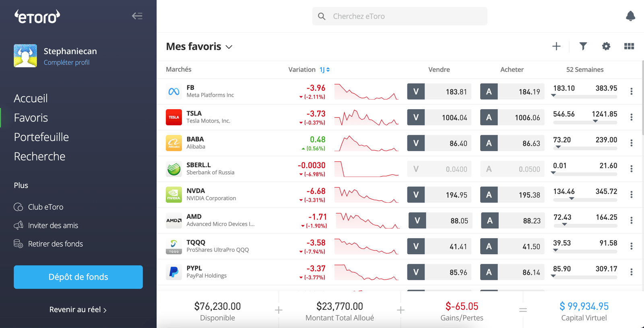Open watchlist settings gear
This screenshot has width=644, height=328.
tap(606, 46)
